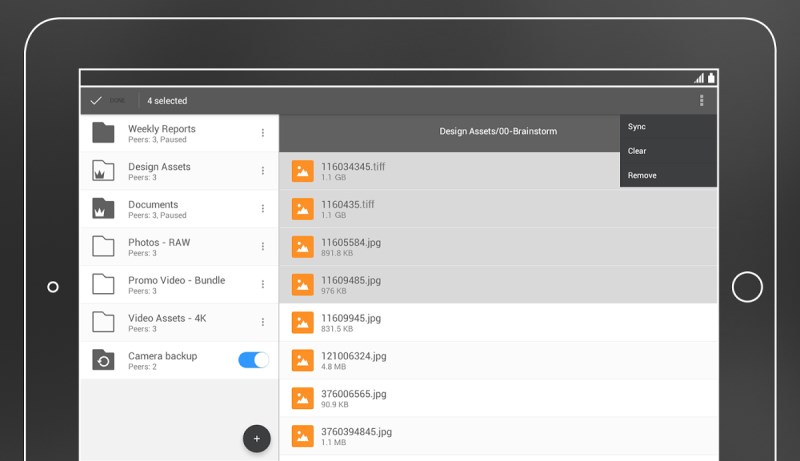Select file name 11609485.jpg
800x461 pixels.
[x=351, y=280]
